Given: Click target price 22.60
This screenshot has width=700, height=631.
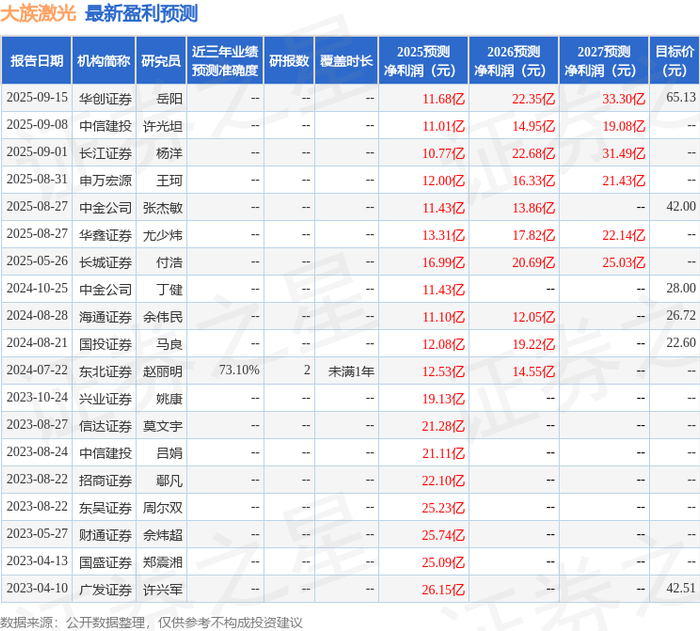Looking at the screenshot, I should click(681, 343).
